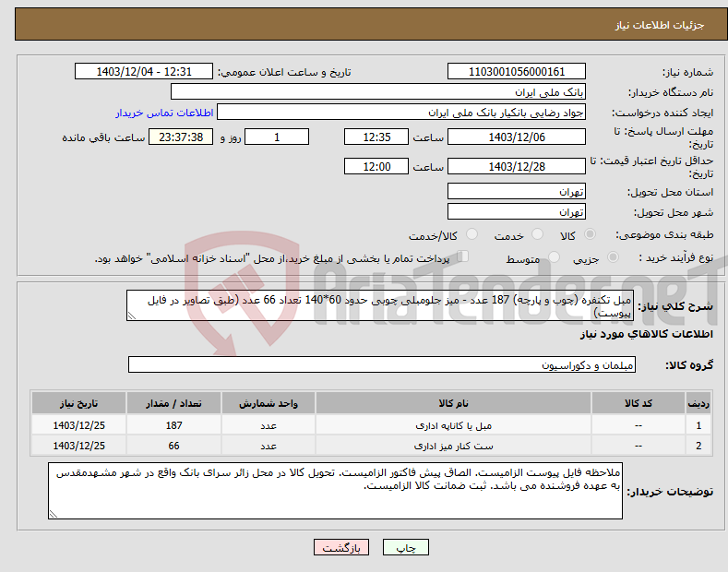
Task: Click the چاپ (print) button
Action: coord(405,547)
